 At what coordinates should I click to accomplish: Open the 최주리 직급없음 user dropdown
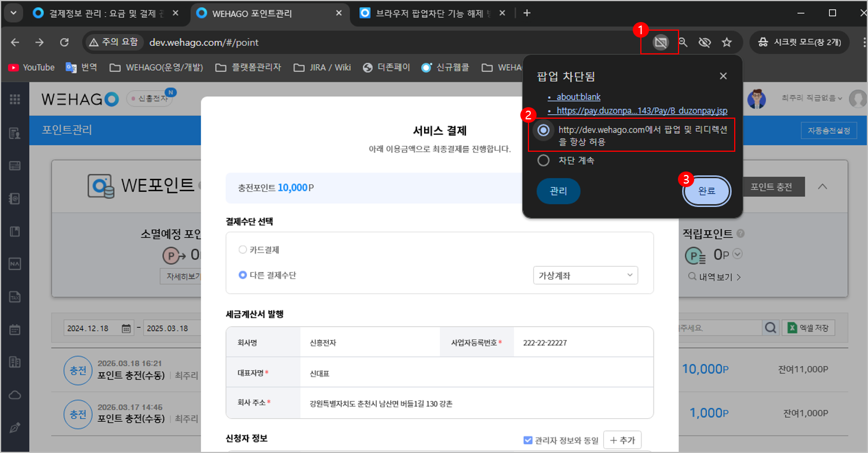[x=812, y=98]
